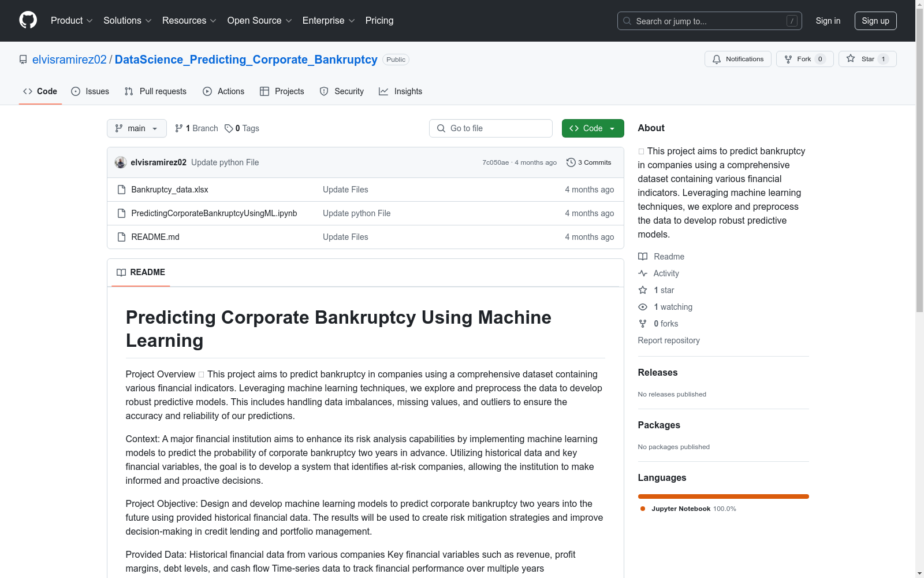This screenshot has height=578, width=924.
Task: Open DataScience_Predicting_Corporate_Bankruptcy repository link
Action: [x=246, y=60]
